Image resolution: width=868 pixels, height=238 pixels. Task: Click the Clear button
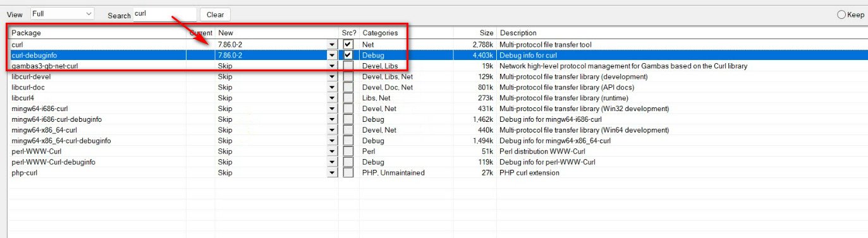[x=215, y=15]
